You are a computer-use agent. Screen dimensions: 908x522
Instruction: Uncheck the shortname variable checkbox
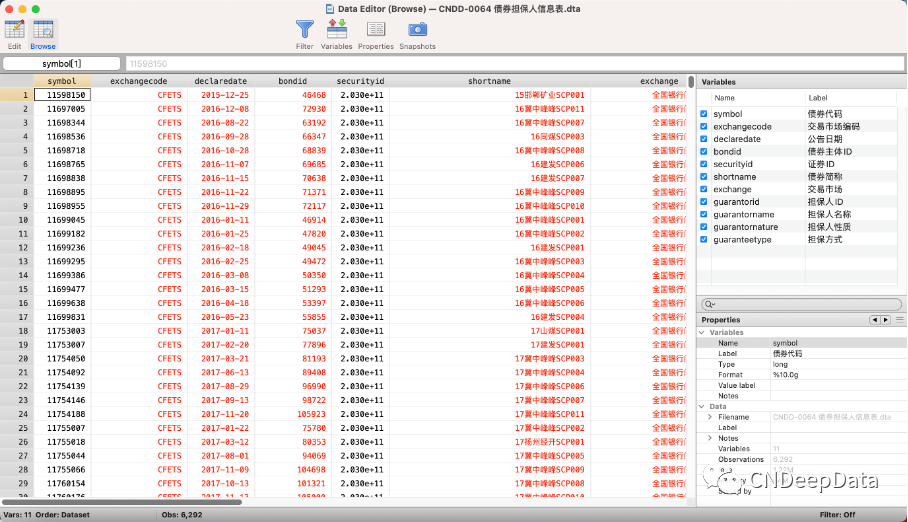704,177
